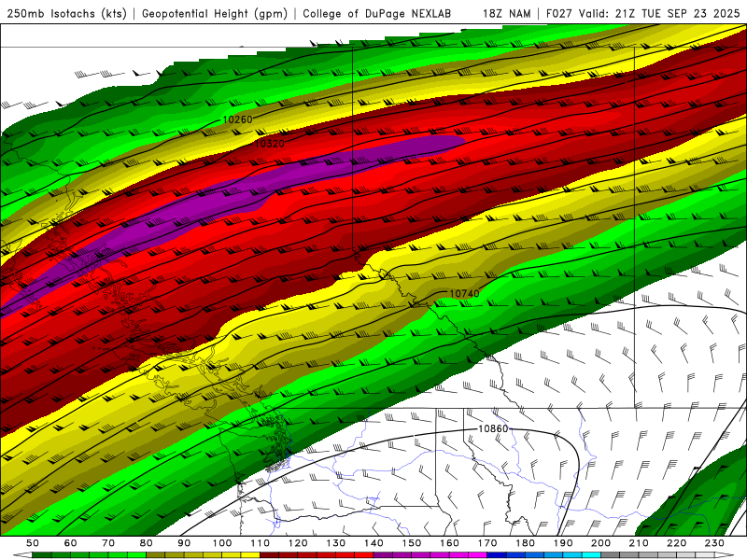Click the 80 value on the color scale

[x=147, y=543]
